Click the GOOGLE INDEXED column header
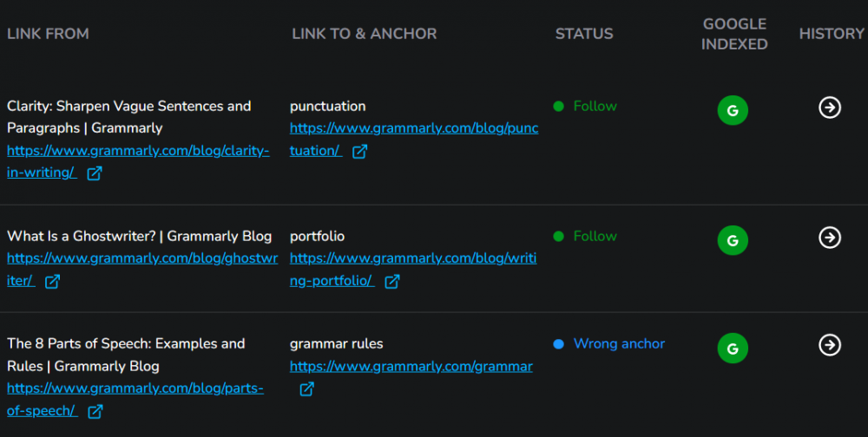This screenshot has height=437, width=868. 734,34
